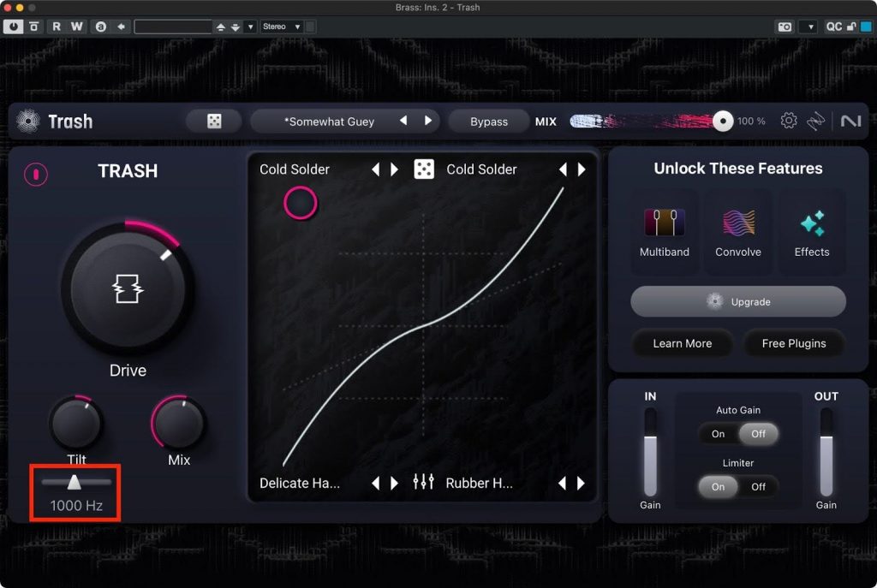Click the copy settings arrow icon

(121, 27)
